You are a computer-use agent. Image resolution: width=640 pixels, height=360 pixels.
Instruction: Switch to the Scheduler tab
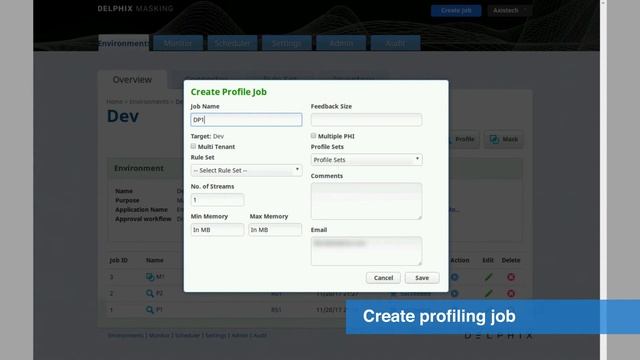tap(232, 43)
